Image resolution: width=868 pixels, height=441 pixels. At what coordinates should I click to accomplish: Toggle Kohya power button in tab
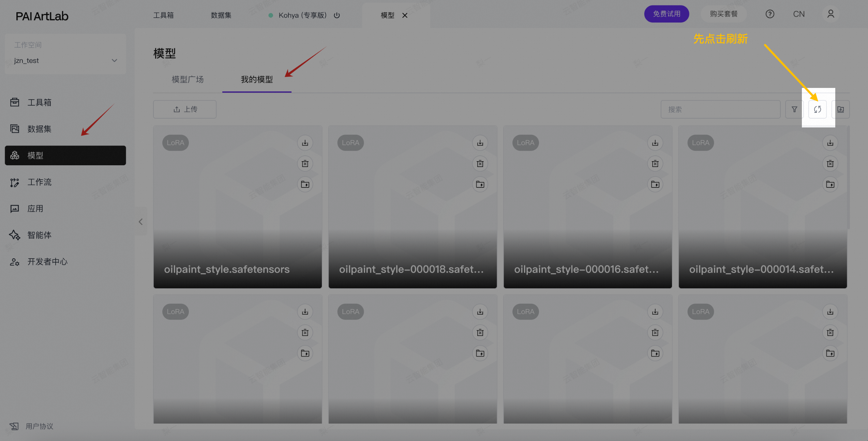(337, 15)
